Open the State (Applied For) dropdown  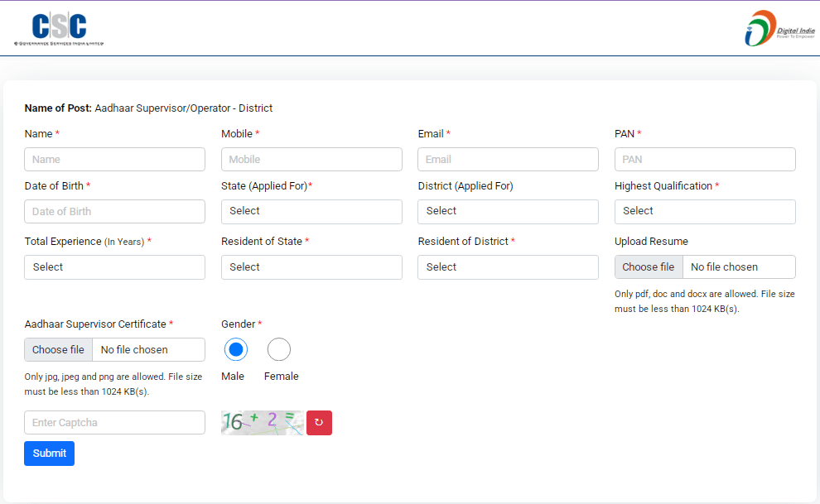(x=311, y=211)
